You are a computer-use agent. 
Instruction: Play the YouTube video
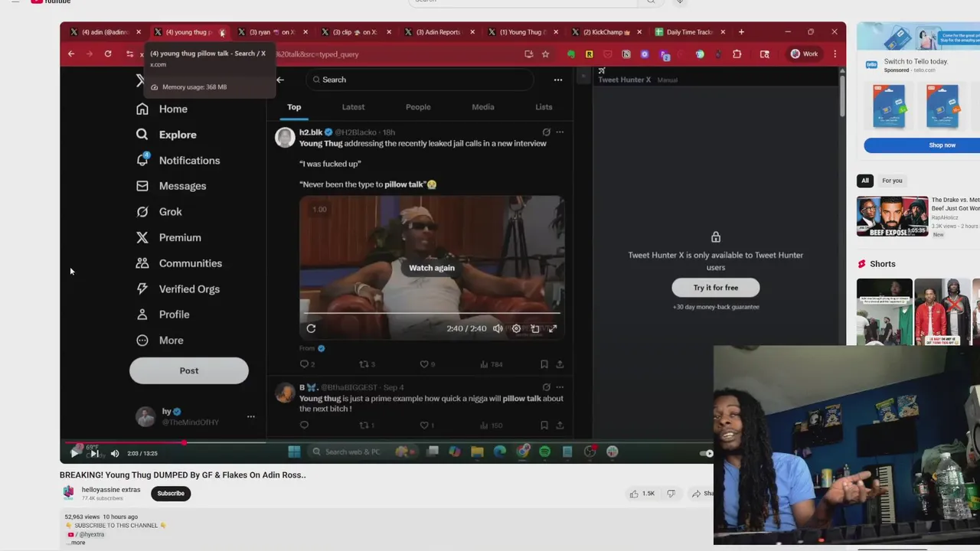pyautogui.click(x=74, y=453)
